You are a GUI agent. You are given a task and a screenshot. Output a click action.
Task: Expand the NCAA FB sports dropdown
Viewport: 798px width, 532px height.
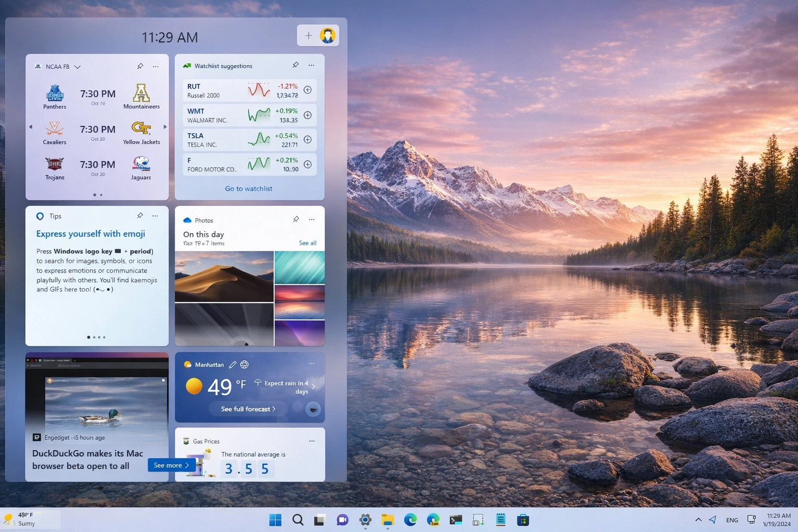point(77,66)
